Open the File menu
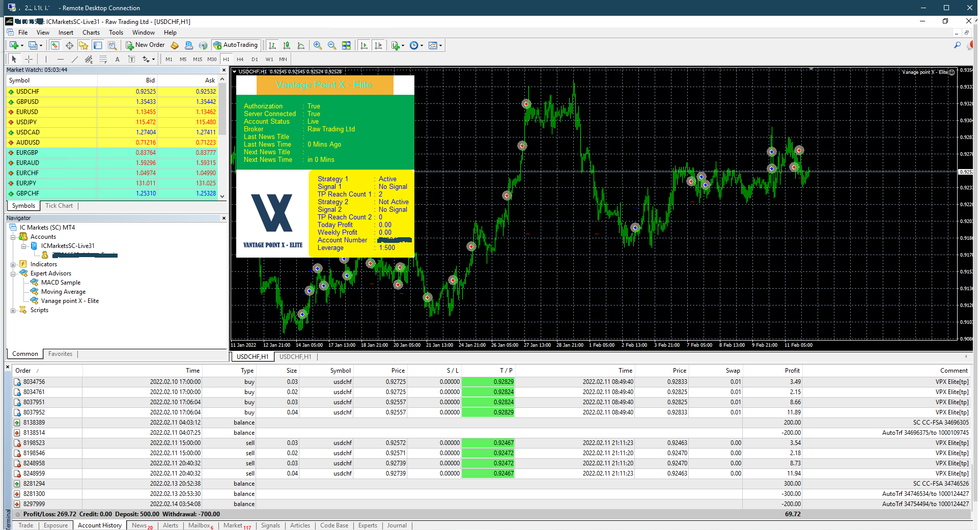The height and width of the screenshot is (530, 980). (23, 32)
